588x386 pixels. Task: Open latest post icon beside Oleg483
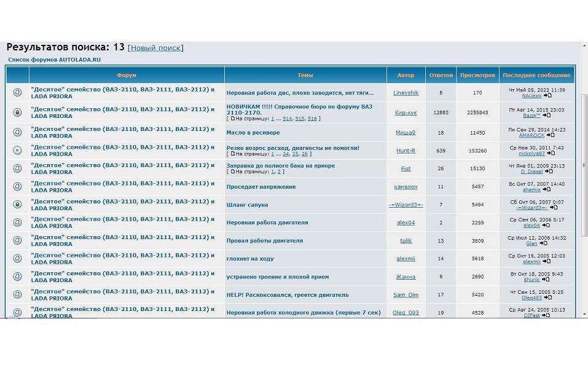coord(548,297)
